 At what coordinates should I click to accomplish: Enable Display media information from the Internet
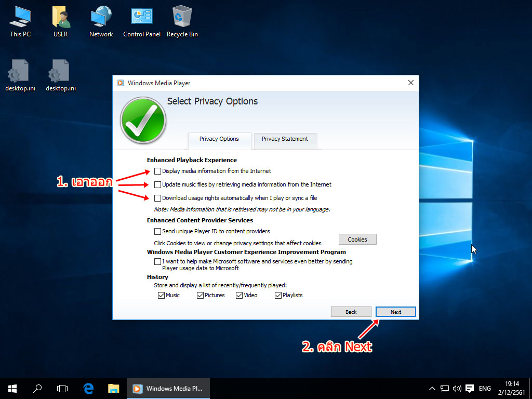tap(158, 171)
